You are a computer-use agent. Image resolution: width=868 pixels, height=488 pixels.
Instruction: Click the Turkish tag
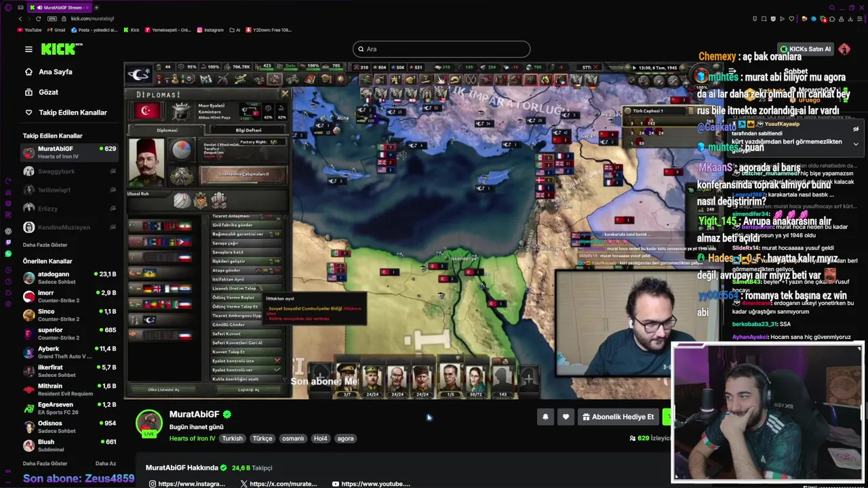(x=232, y=439)
